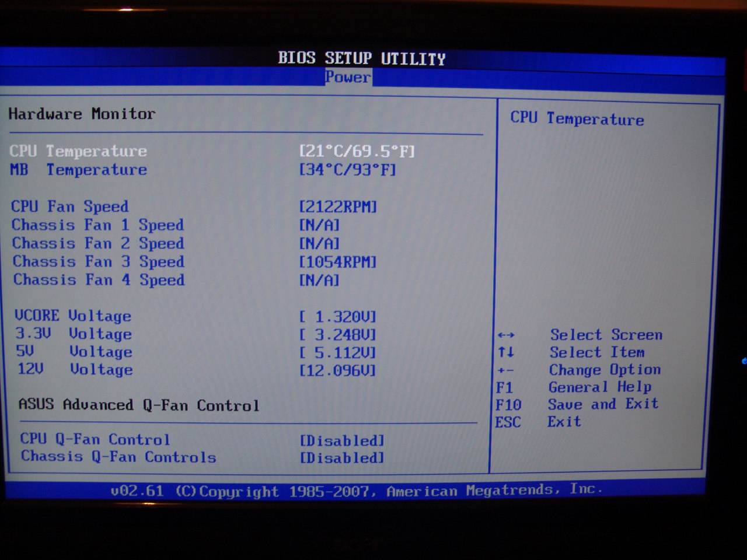Click the 12.096V voltage reading

338,370
